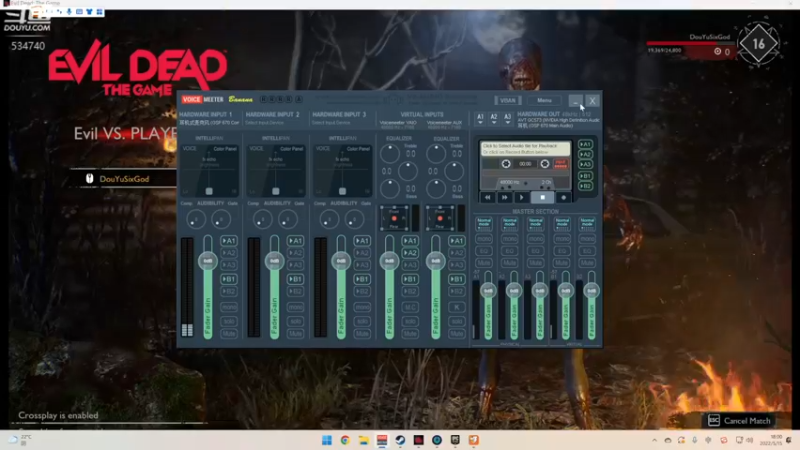Click surround panner red dot on VAIO strip
Screen dimensions: 800x450
tap(394, 218)
